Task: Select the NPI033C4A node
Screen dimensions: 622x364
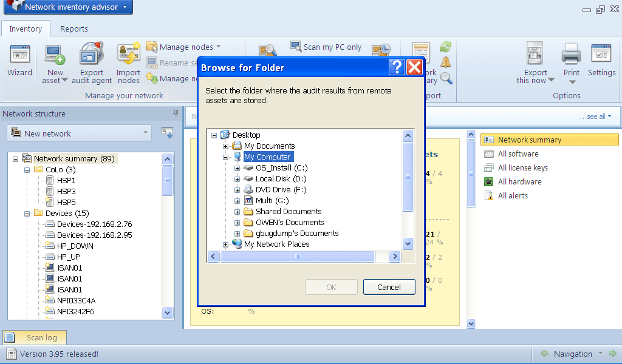Action: (x=76, y=301)
